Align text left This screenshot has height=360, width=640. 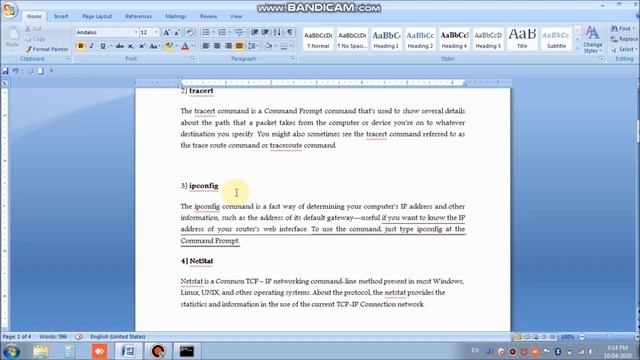(x=206, y=46)
